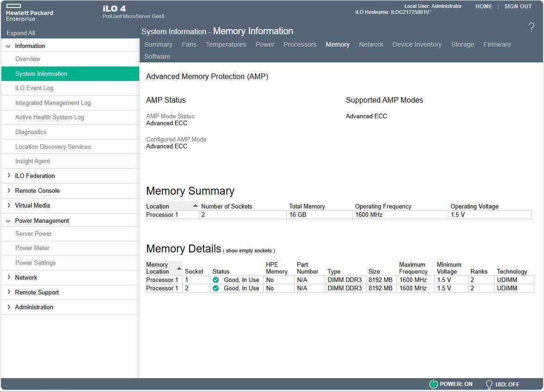Image resolution: width=544 pixels, height=392 pixels.
Task: Sort by Total Memory column
Action: click(307, 206)
